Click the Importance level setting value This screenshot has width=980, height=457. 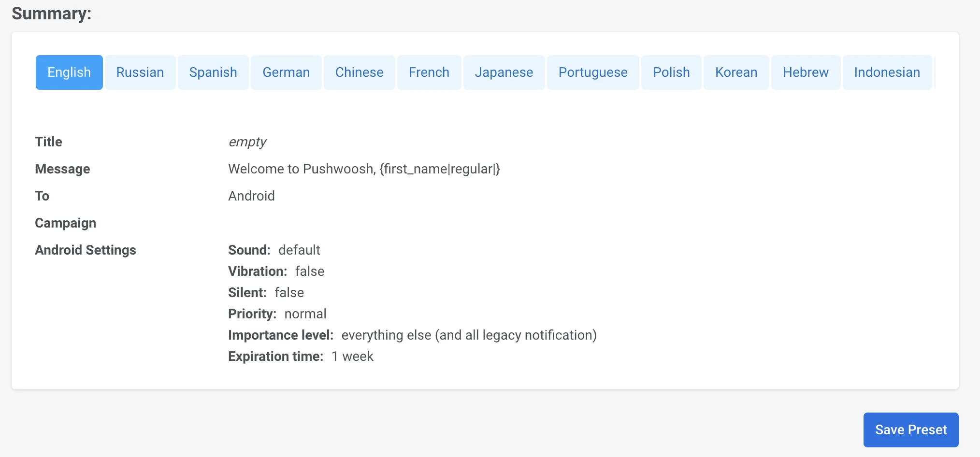[469, 335]
